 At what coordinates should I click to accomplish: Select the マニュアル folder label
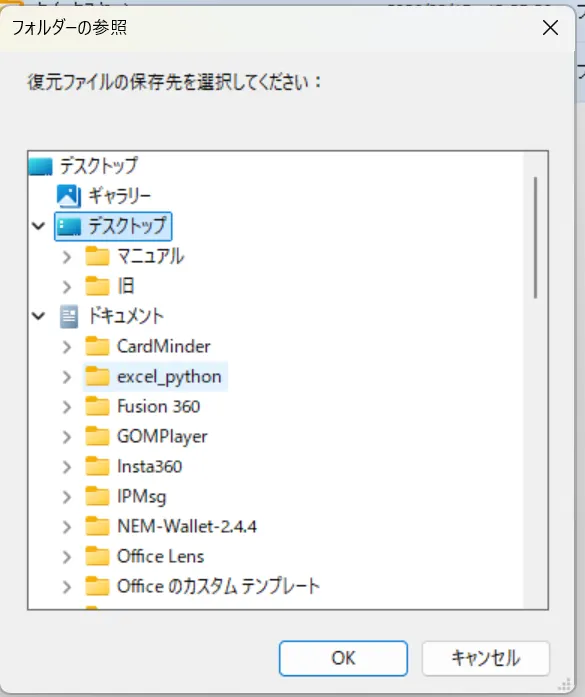pyautogui.click(x=150, y=256)
